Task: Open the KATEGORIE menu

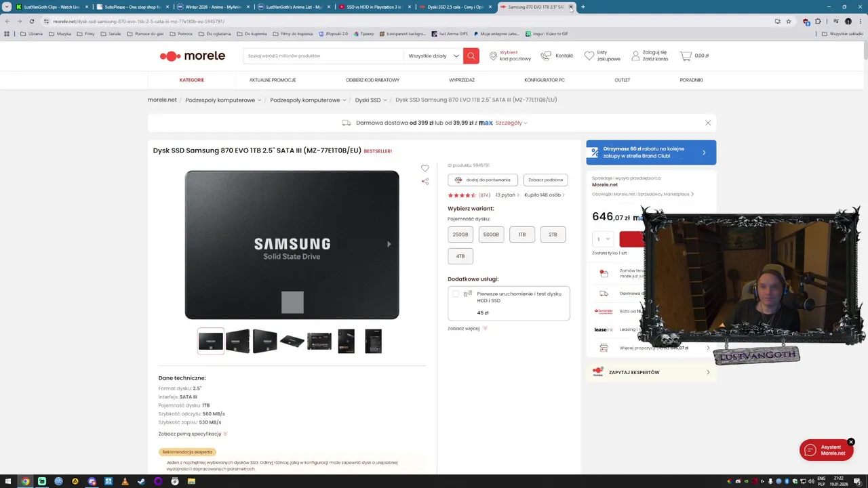Action: pyautogui.click(x=192, y=80)
